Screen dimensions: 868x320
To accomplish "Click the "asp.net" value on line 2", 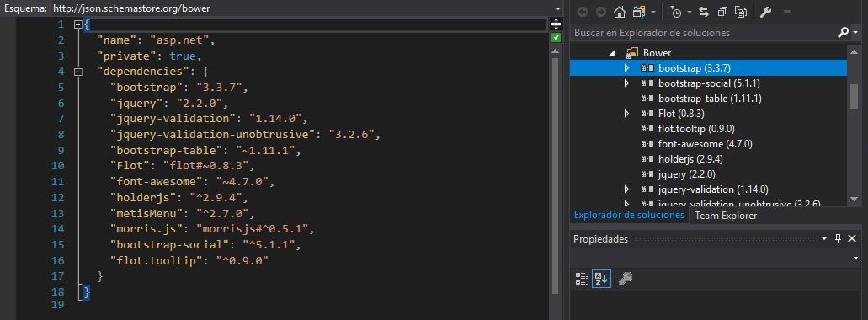I will tap(180, 40).
